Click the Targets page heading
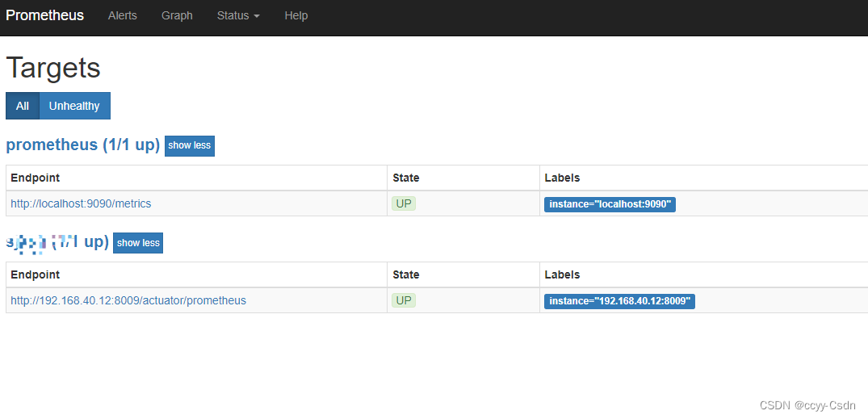The image size is (868, 419). click(x=53, y=69)
